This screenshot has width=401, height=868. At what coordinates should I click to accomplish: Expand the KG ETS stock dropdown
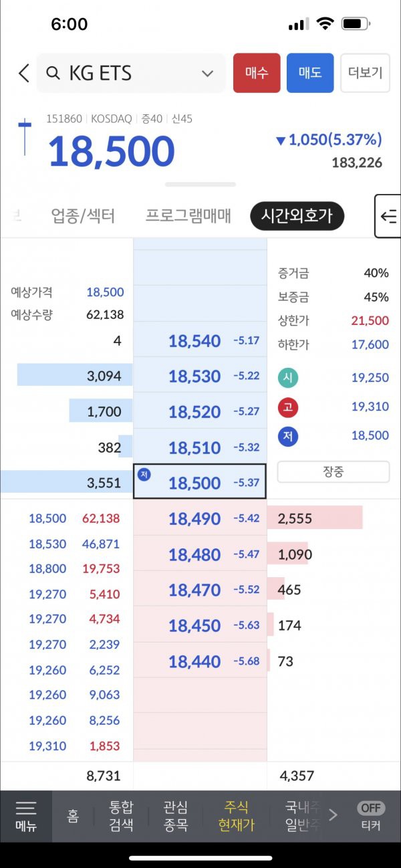click(207, 74)
